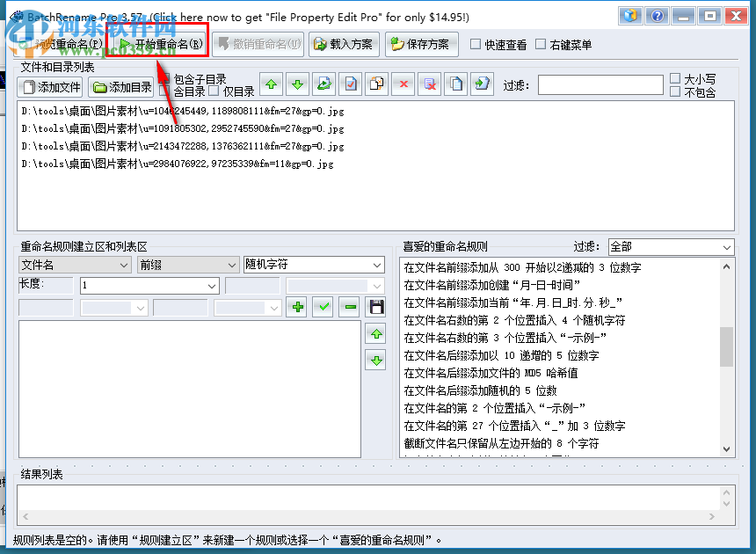
Task: Move selected file up with green up arrow
Action: 272,84
